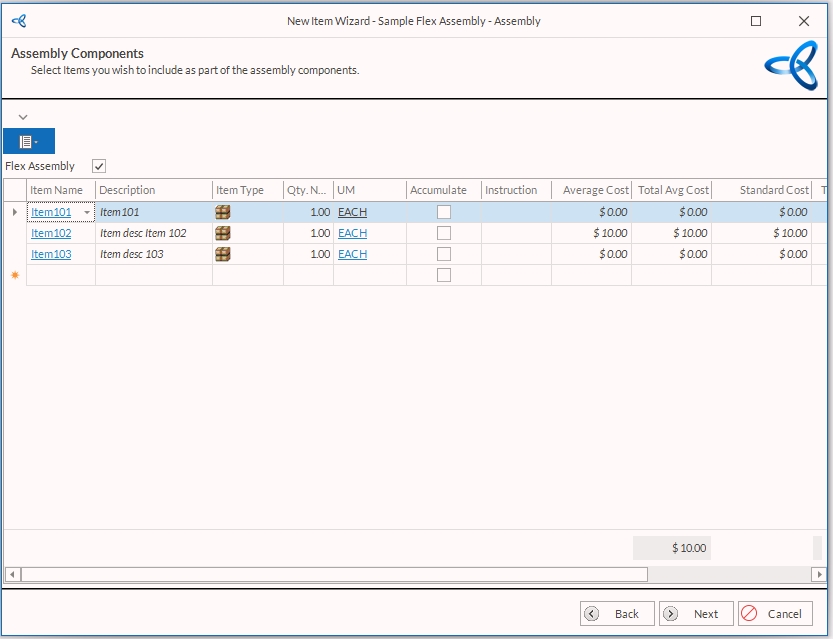Click the blue grid layout toolbar button

click(29, 142)
